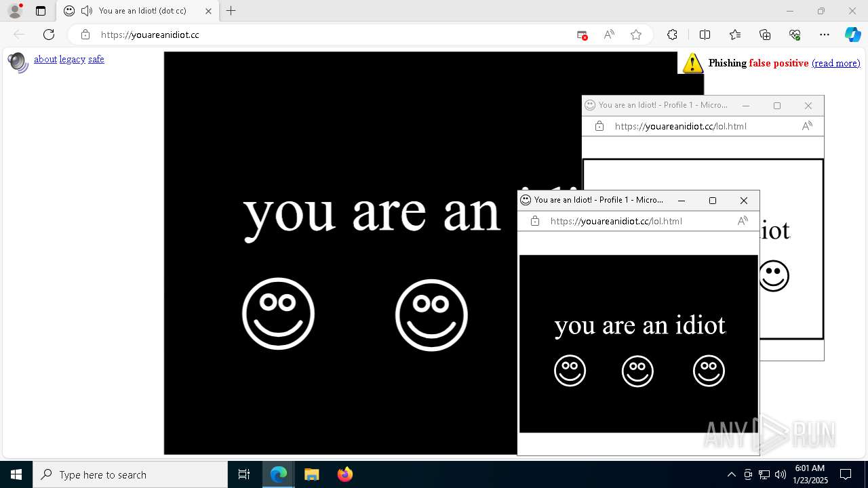This screenshot has height=488, width=868.
Task: Click the taskbar search box
Action: (130, 474)
